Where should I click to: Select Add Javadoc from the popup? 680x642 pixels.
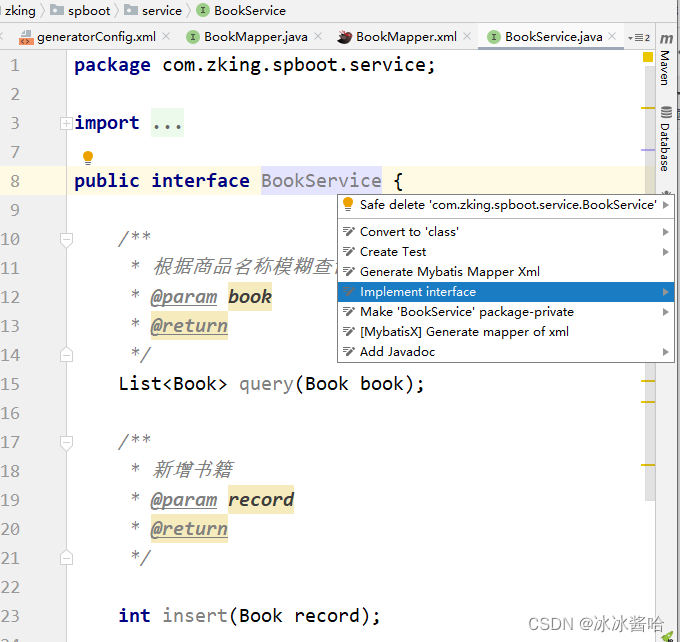[506, 352]
